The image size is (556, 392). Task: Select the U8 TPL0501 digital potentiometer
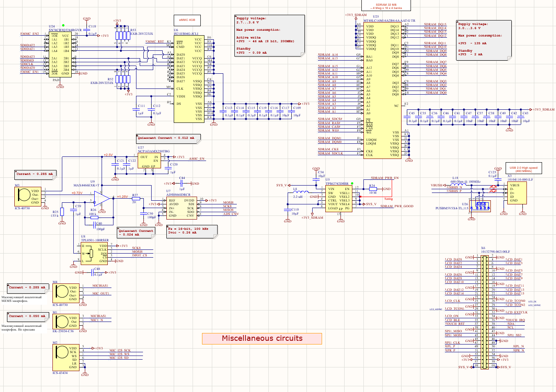[x=94, y=254]
